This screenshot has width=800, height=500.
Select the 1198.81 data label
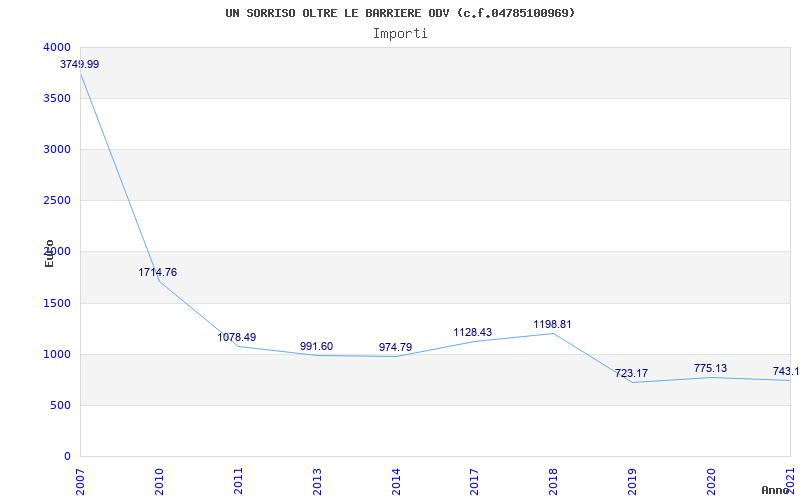click(553, 324)
